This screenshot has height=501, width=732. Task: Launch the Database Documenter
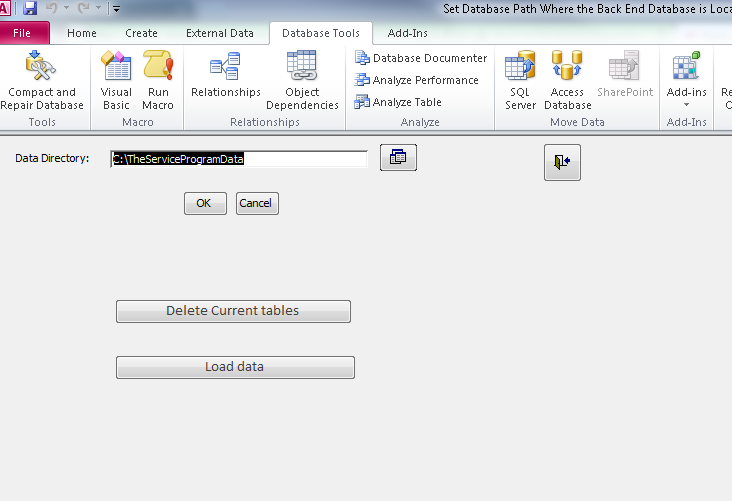(421, 58)
